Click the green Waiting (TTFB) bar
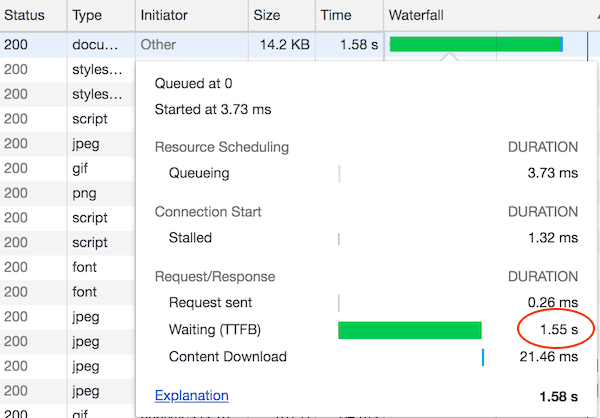600x418 pixels. click(410, 330)
